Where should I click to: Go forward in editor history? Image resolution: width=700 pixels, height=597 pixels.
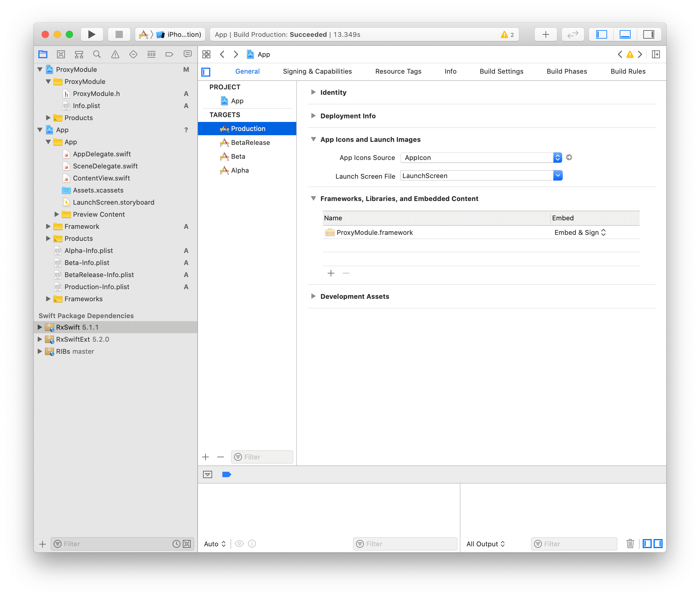236,54
